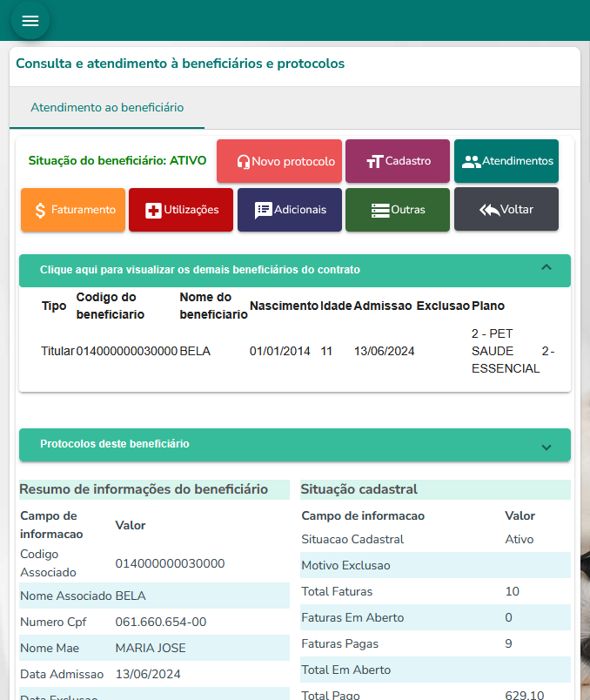Click the reply-all arrow icon on Voltar

point(489,211)
